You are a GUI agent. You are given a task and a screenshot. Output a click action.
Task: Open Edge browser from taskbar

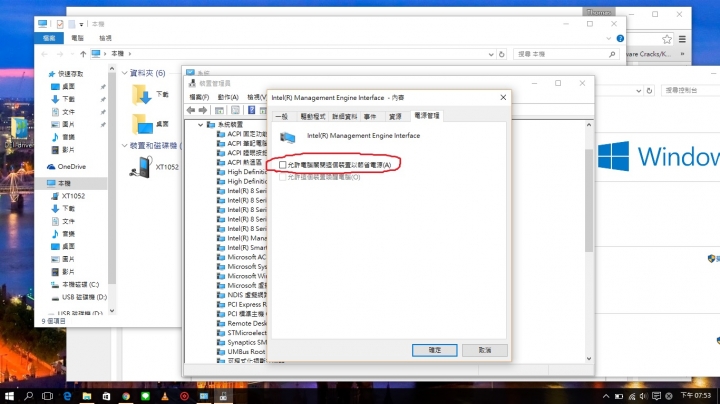tap(68, 396)
